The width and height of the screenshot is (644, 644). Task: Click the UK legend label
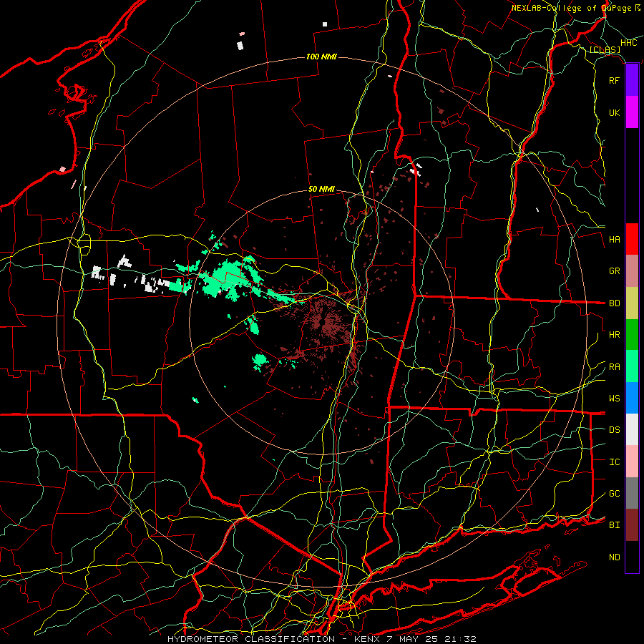click(x=614, y=112)
